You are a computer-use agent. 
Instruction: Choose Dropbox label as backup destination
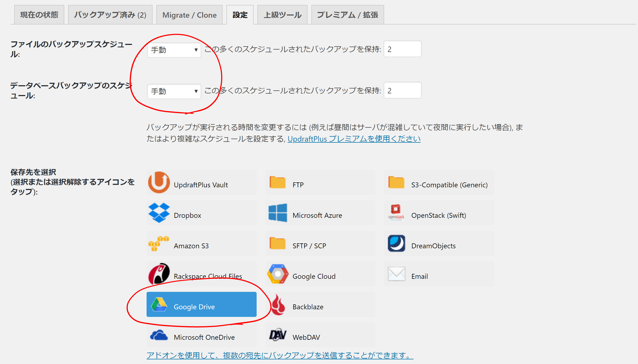(187, 215)
